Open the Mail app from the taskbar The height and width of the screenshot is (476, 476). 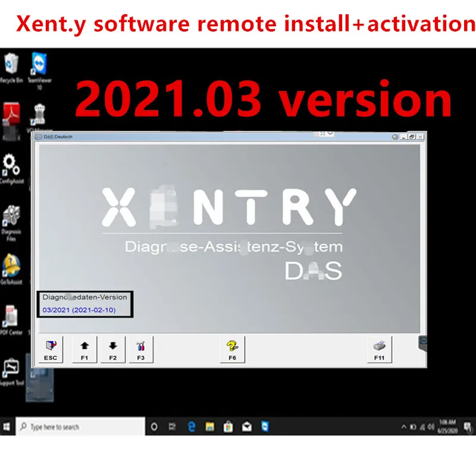247,427
